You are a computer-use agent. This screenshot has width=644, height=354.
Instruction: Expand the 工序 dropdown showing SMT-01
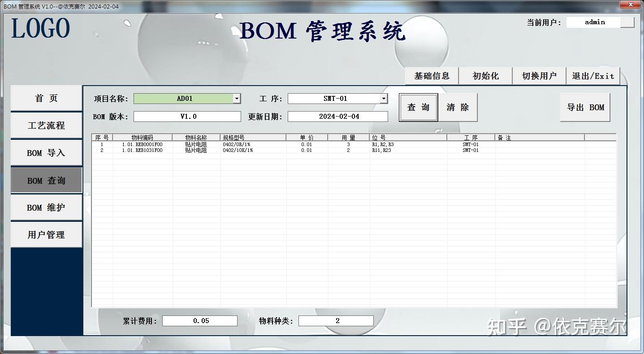point(384,98)
